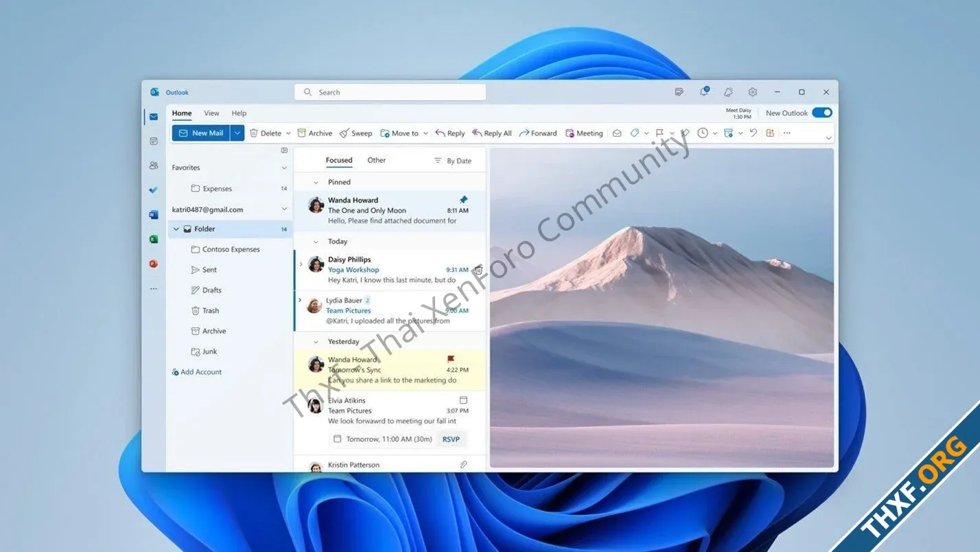Launch Word from the app sidebar
Image resolution: width=980 pixels, height=552 pixels.
154,215
